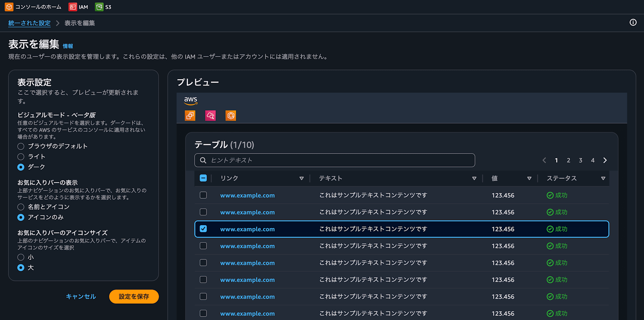
Task: Open the IAM service from the favorites bar
Action: click(x=79, y=6)
